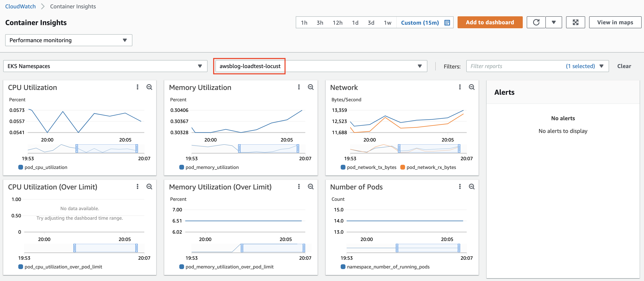Reset zoom on Number of Pods chart
Screen dimensions: 644x281
coord(471,187)
